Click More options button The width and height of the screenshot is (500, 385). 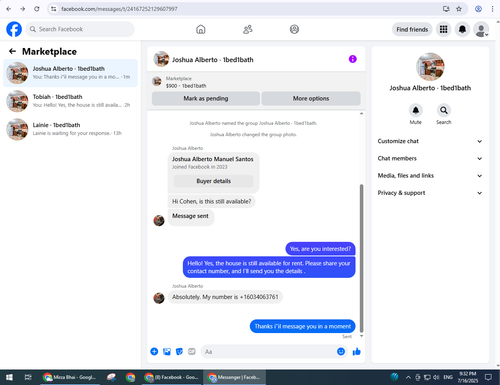tap(311, 98)
